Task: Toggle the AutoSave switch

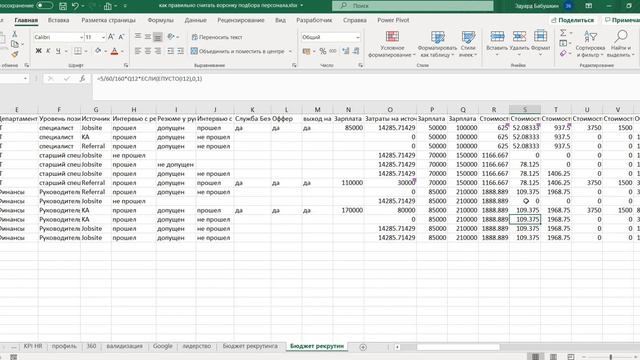Action: [44, 6]
